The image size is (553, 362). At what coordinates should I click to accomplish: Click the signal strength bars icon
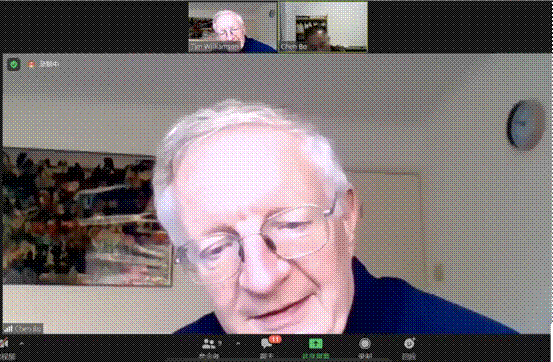pos(8,329)
